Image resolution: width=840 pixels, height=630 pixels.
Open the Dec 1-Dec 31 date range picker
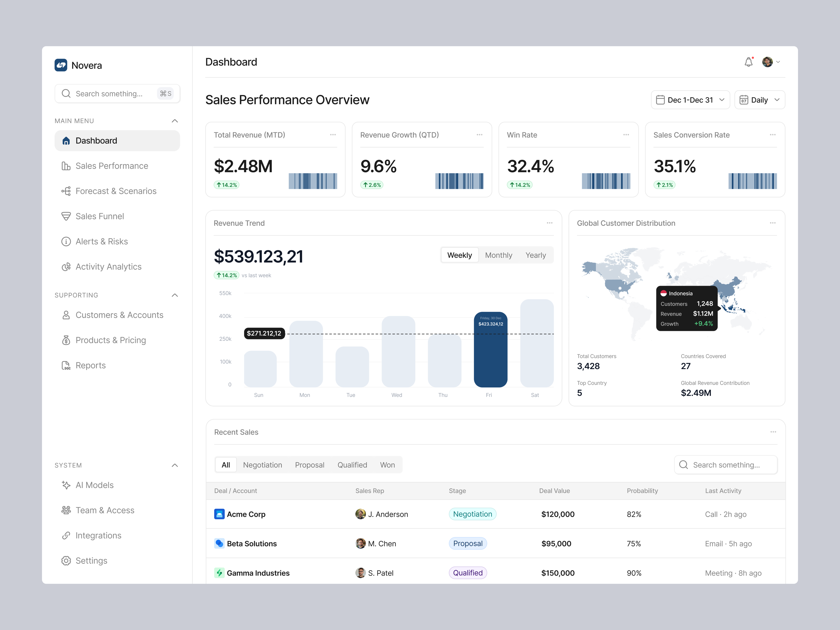pos(690,100)
